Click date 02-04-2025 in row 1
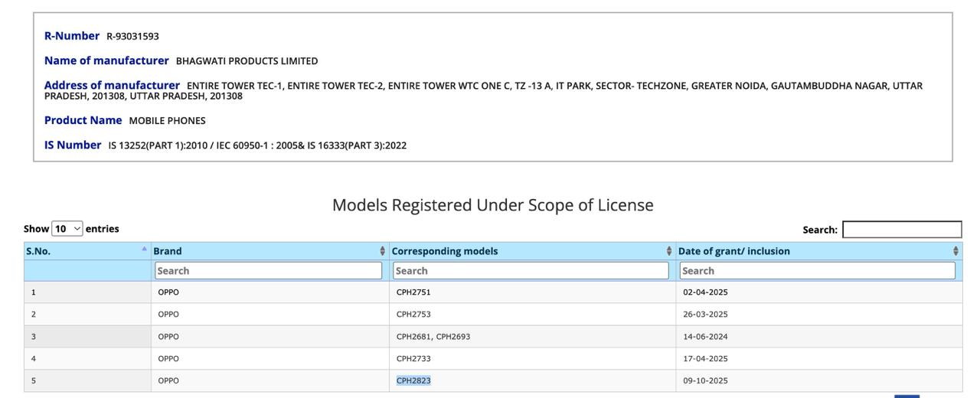980x398 pixels. click(705, 292)
